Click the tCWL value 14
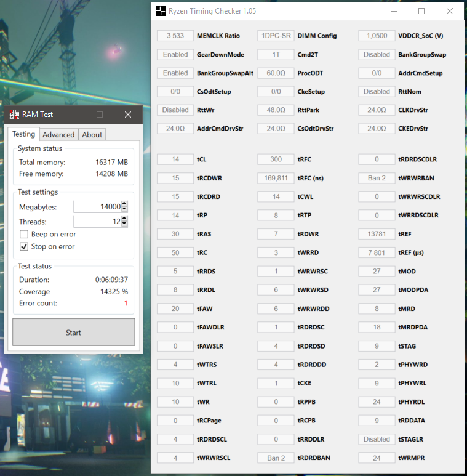Viewport: 467px width, 476px height. 276,196
